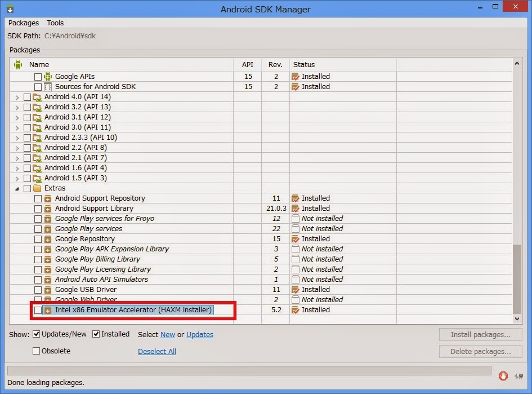Click the Sources for Android SDK icon

coord(48,87)
